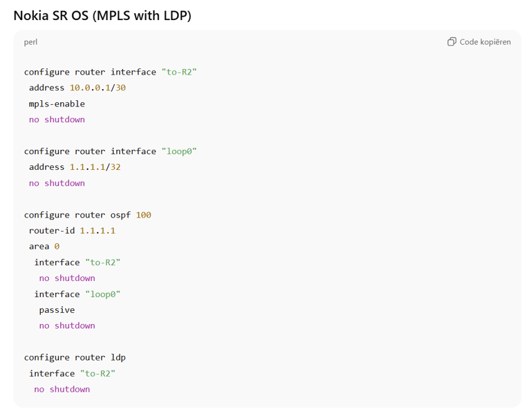The image size is (531, 420).
Task: Click the area 0 line
Action: click(44, 247)
